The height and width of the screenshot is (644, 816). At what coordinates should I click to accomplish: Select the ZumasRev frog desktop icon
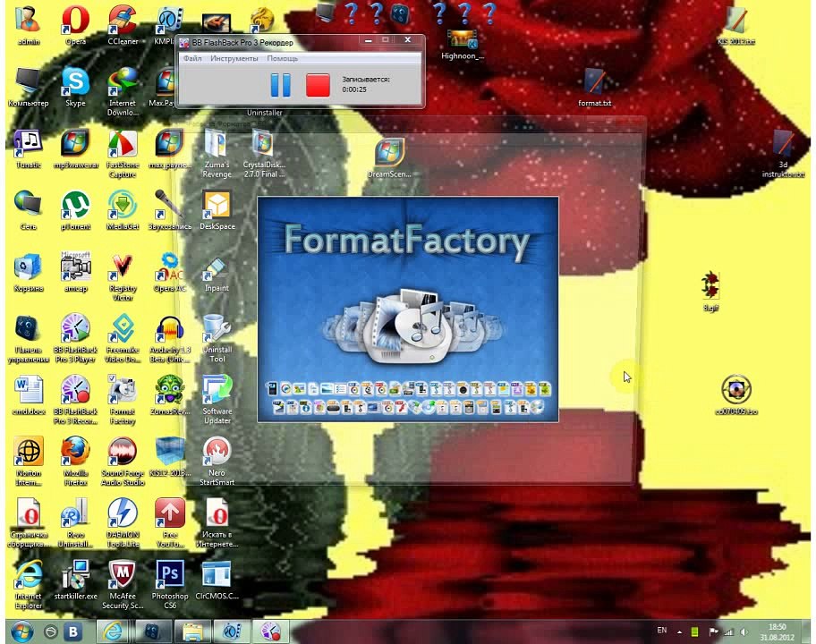[170, 396]
